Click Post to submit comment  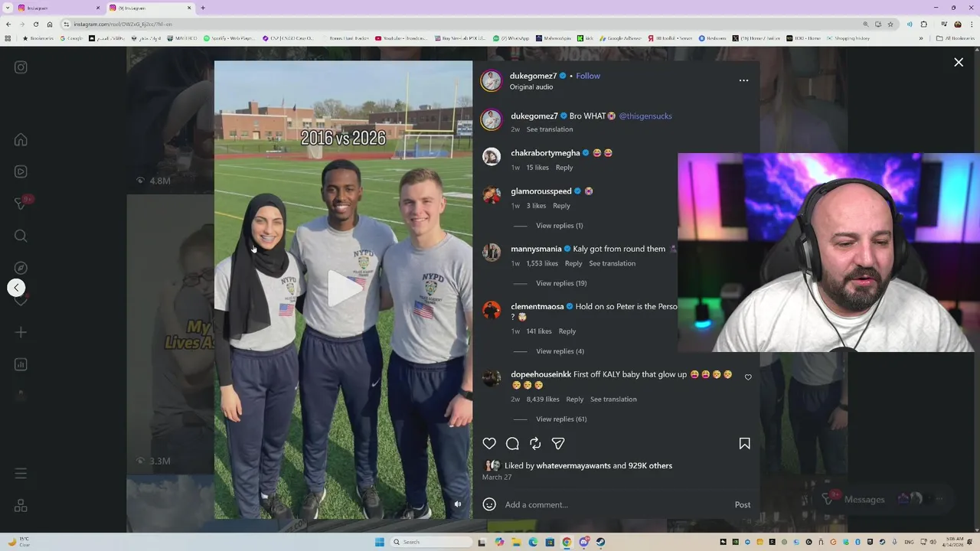click(743, 504)
